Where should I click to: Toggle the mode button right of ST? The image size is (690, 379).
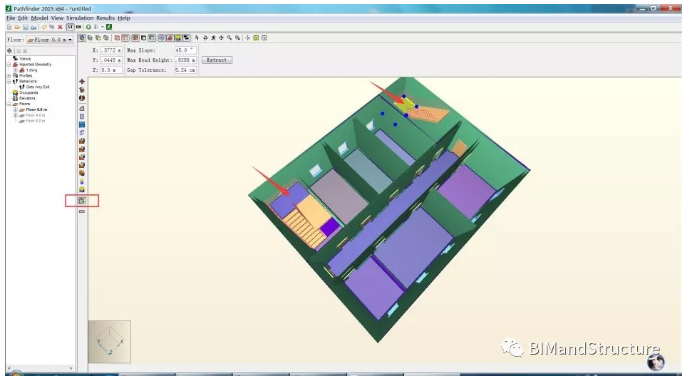point(78,27)
